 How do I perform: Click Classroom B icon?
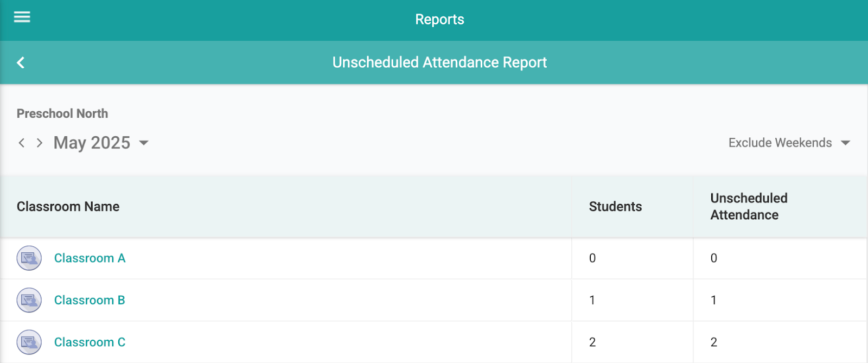(29, 300)
